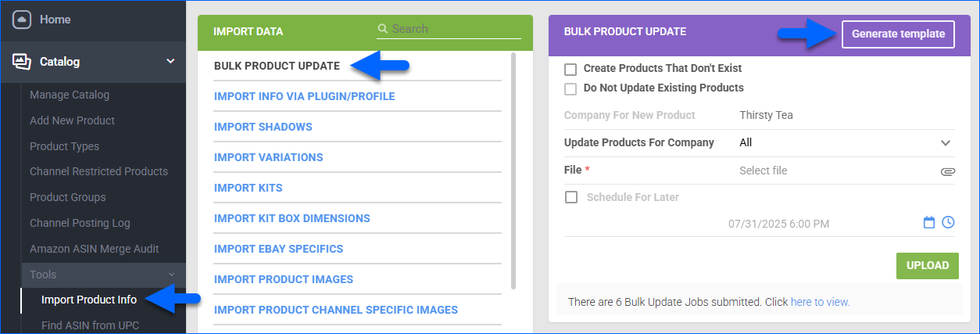The width and height of the screenshot is (980, 334).
Task: Click the here to view link
Action: [820, 302]
